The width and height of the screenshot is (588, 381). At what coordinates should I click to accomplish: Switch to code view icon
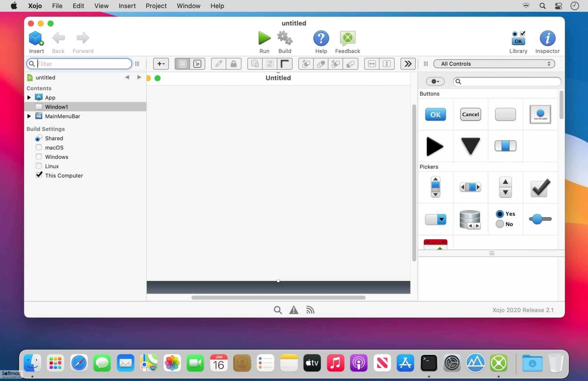point(197,64)
